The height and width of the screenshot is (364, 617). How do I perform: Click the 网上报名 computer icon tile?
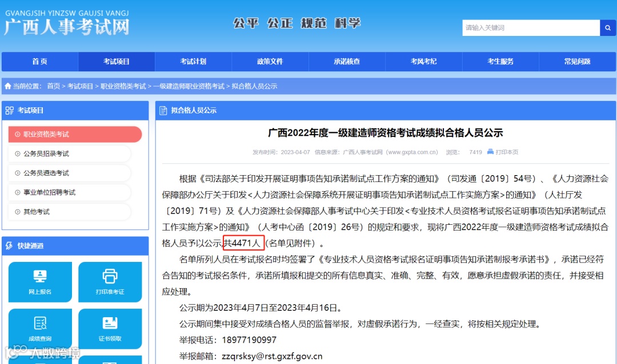(40, 282)
